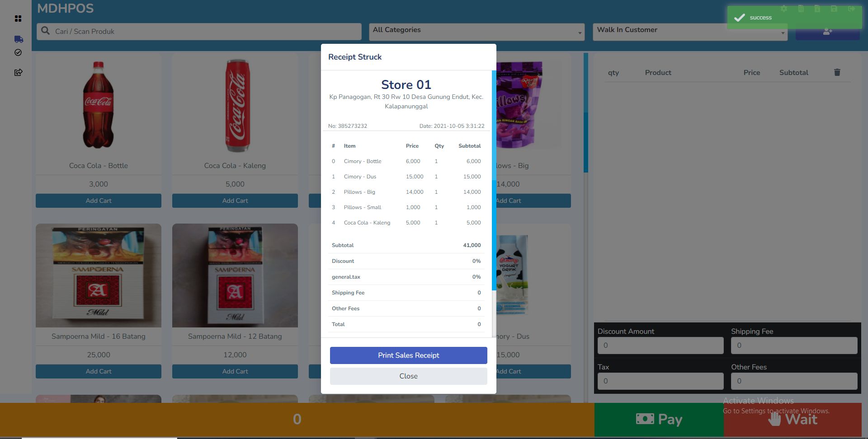Click the Qty column header on receipt
868x439 pixels.
(439, 146)
